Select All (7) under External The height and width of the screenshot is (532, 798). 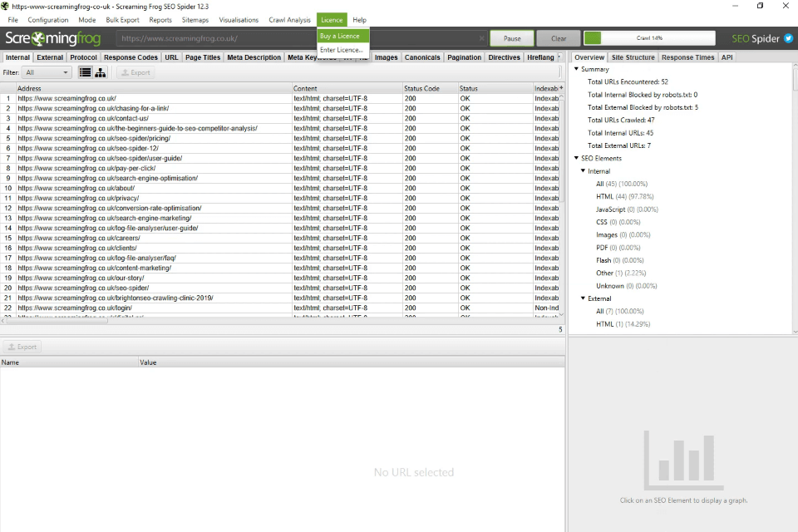point(620,311)
